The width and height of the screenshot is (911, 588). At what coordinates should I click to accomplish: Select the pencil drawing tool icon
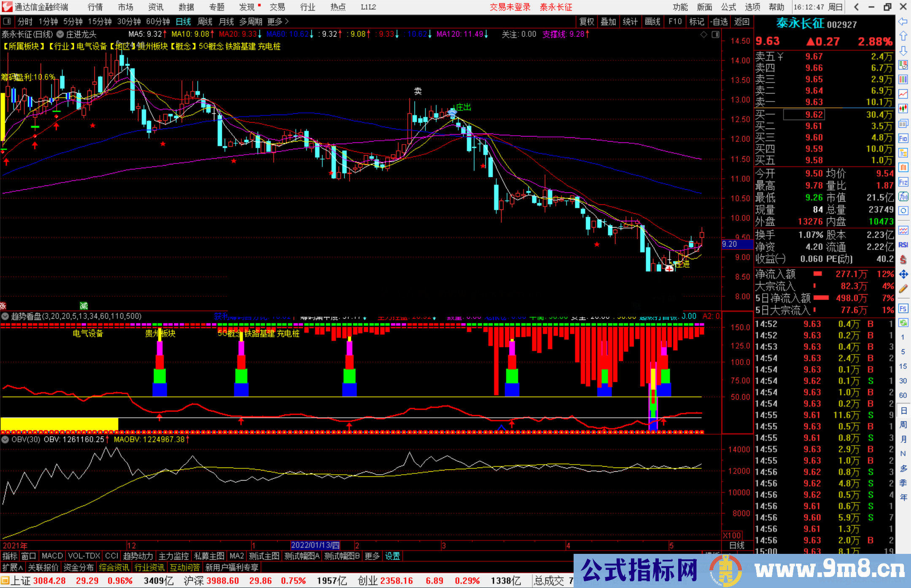pyautogui.click(x=903, y=289)
